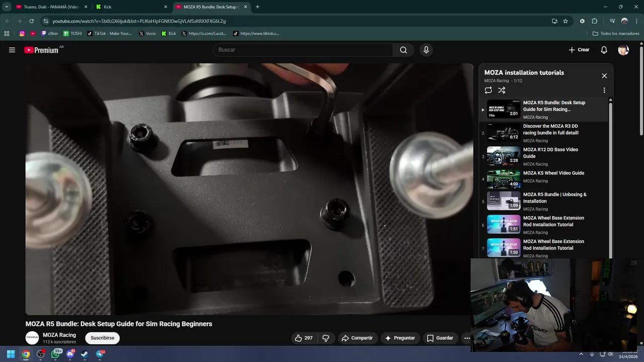Play MOZA R12 DD Base Video Guide
Viewport: 644px width, 362px height.
pyautogui.click(x=544, y=156)
